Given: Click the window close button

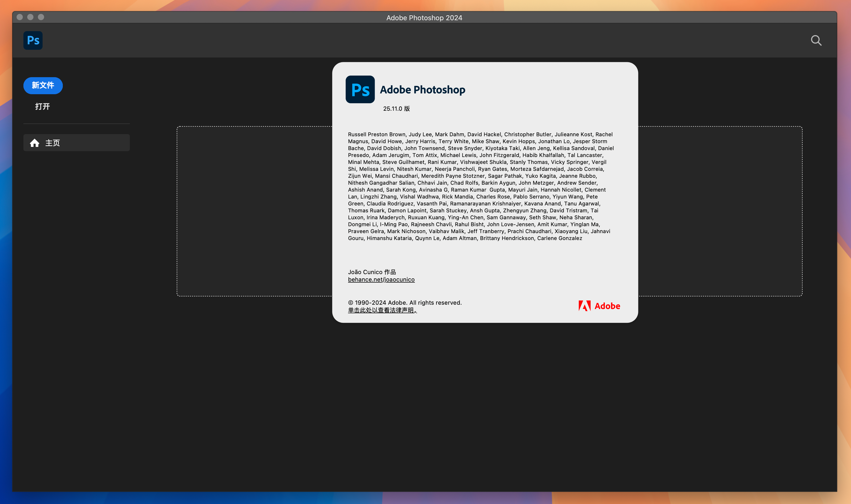Looking at the screenshot, I should point(20,17).
